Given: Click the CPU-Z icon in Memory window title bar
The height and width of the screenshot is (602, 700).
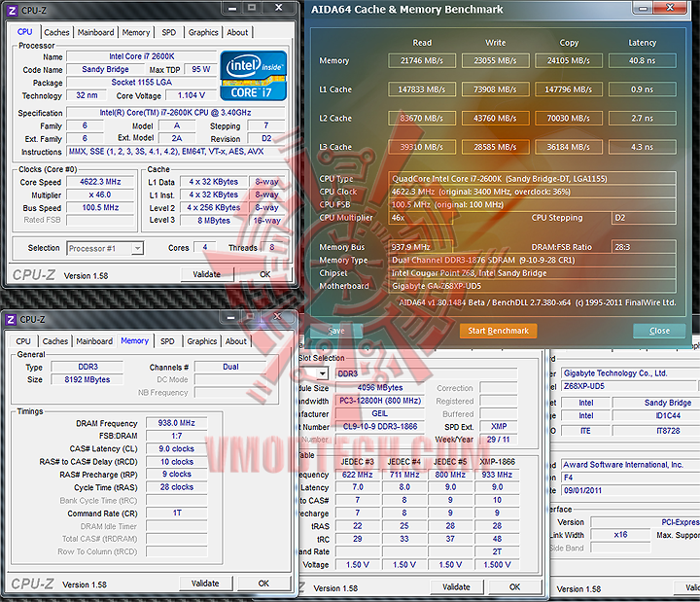Looking at the screenshot, I should point(11,319).
